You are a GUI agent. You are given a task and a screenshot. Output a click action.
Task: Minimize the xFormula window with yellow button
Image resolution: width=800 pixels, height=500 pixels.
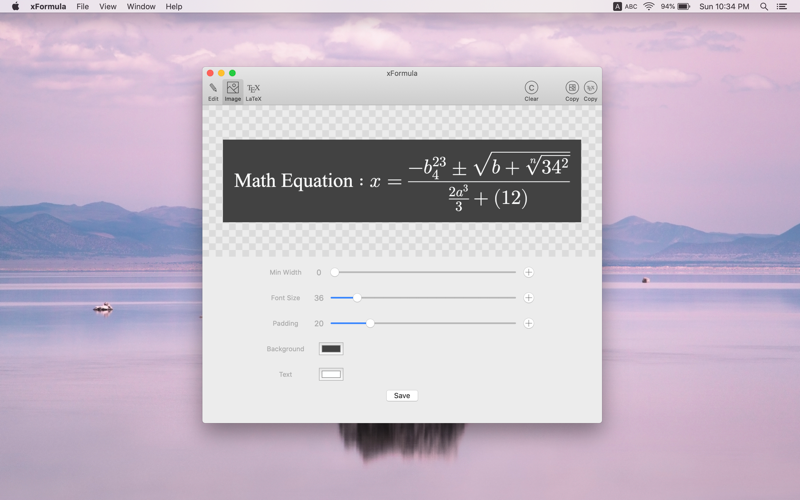(221, 73)
